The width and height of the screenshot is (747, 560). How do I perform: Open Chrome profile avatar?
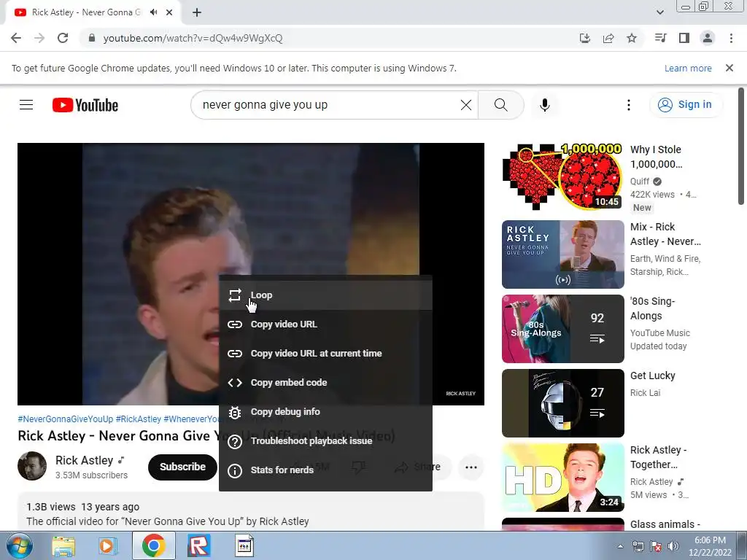708,38
